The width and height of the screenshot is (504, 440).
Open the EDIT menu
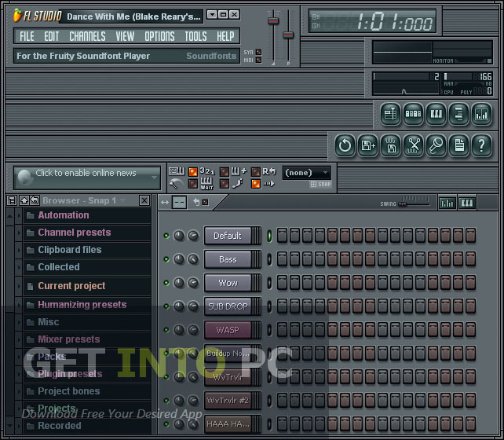point(52,36)
